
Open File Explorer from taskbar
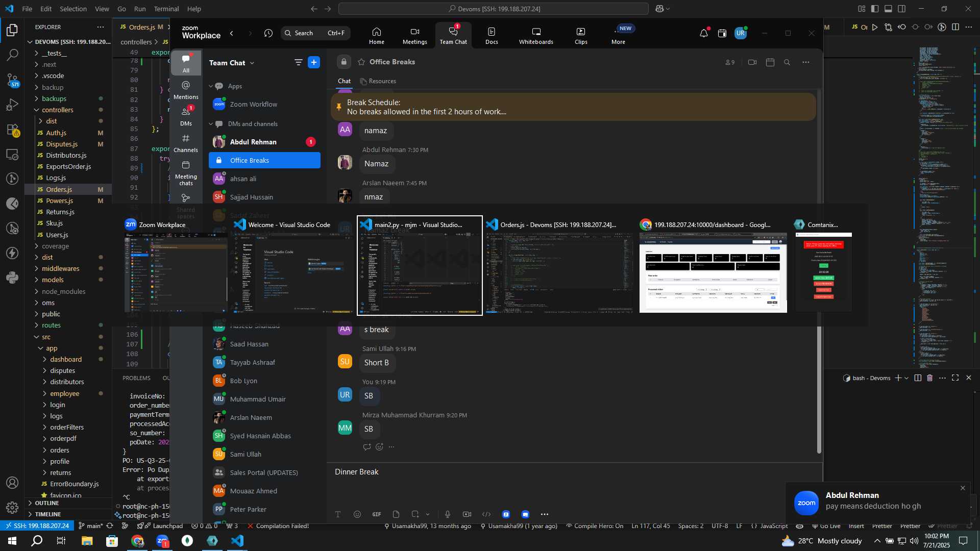pyautogui.click(x=87, y=541)
